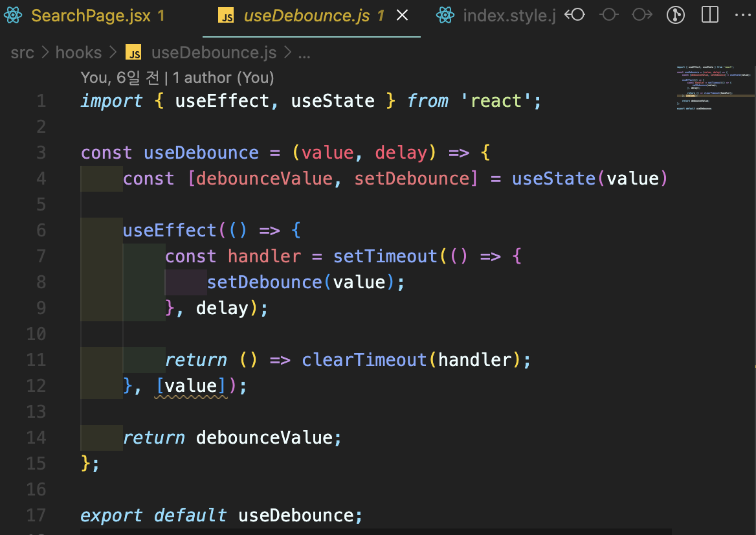Click 'setDebounce' on line 4
The height and width of the screenshot is (535, 756).
click(412, 179)
